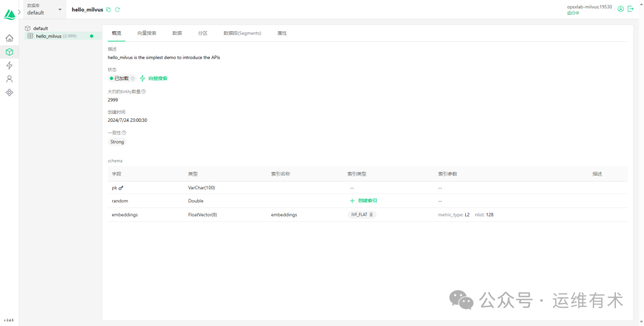
Task: Click the default database cube icon
Action: (27, 29)
